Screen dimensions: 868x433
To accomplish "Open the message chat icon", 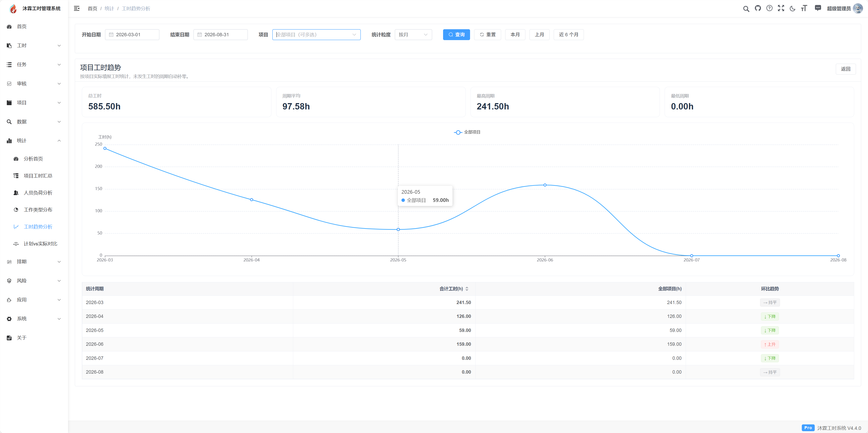I will click(x=818, y=8).
